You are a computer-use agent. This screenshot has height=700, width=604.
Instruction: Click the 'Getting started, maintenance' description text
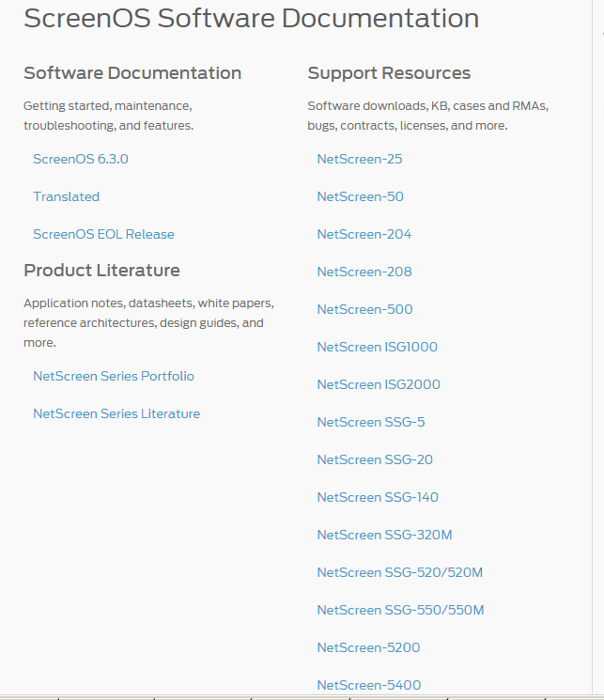coord(108,116)
